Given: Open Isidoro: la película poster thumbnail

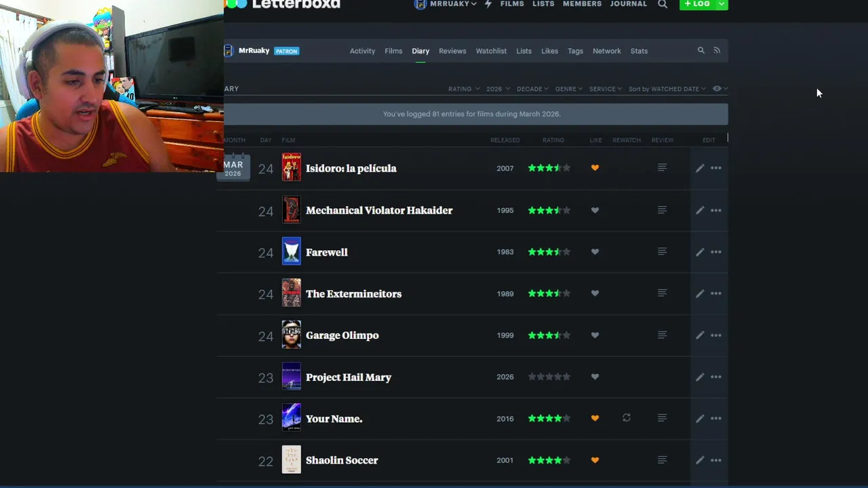Looking at the screenshot, I should coord(292,167).
